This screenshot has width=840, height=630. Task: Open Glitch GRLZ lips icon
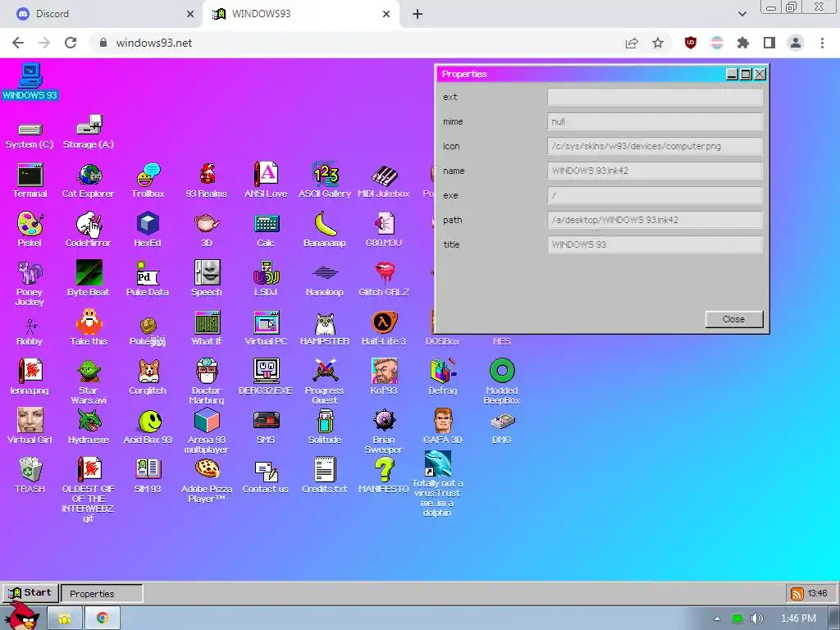[384, 278]
